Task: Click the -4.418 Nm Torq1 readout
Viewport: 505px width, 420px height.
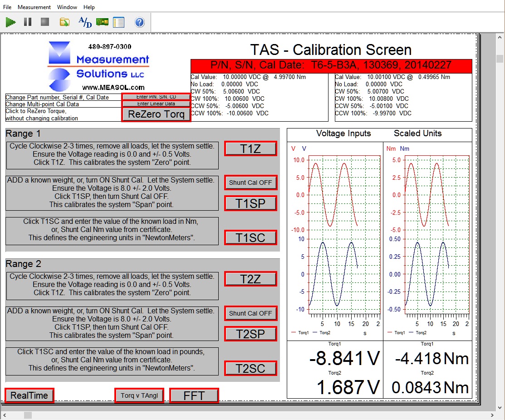Action: click(x=431, y=358)
